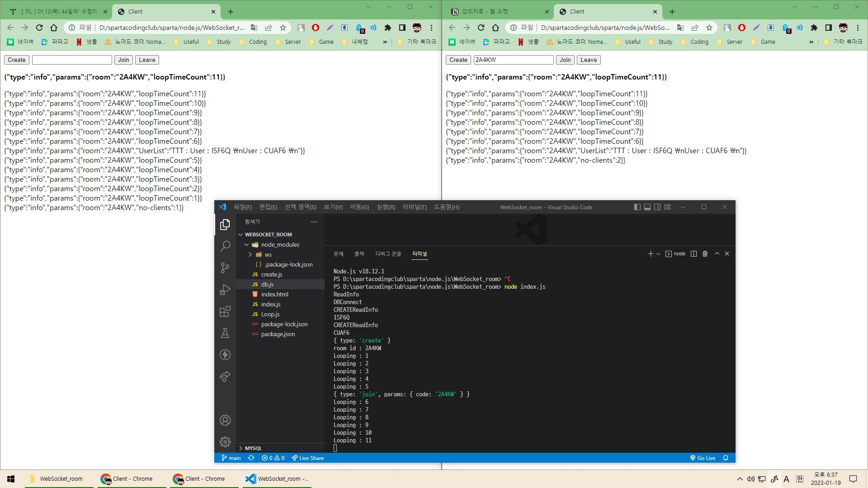Click Create button in left browser
The image size is (868, 488).
tap(17, 60)
